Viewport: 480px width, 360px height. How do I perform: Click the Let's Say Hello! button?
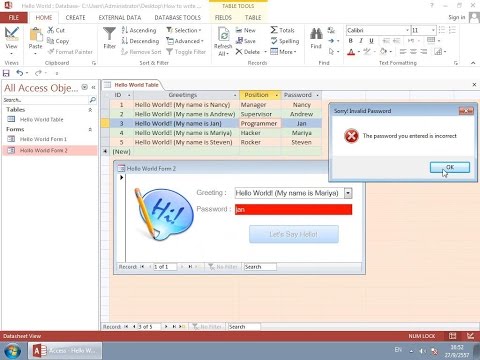click(x=294, y=234)
